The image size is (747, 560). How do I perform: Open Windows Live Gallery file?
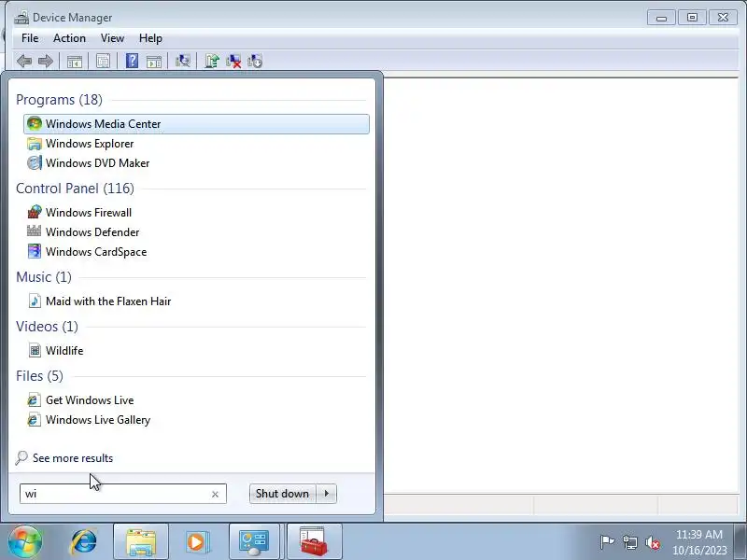click(196, 419)
